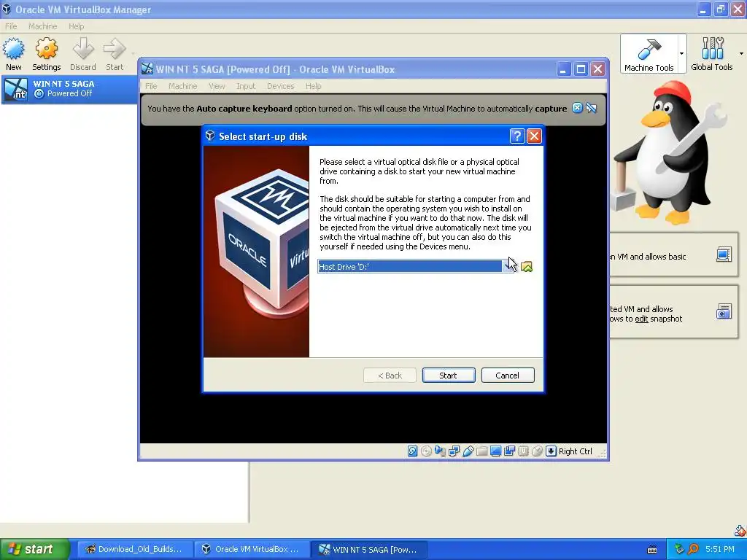Click the Discard toolbar icon
Image resolution: width=747 pixels, height=560 pixels.
[83, 54]
